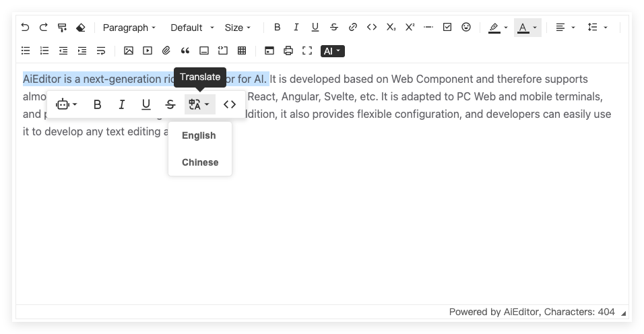The image size is (644, 334).
Task: Click the 'Powered by AiEditor' link
Action: pos(494,312)
